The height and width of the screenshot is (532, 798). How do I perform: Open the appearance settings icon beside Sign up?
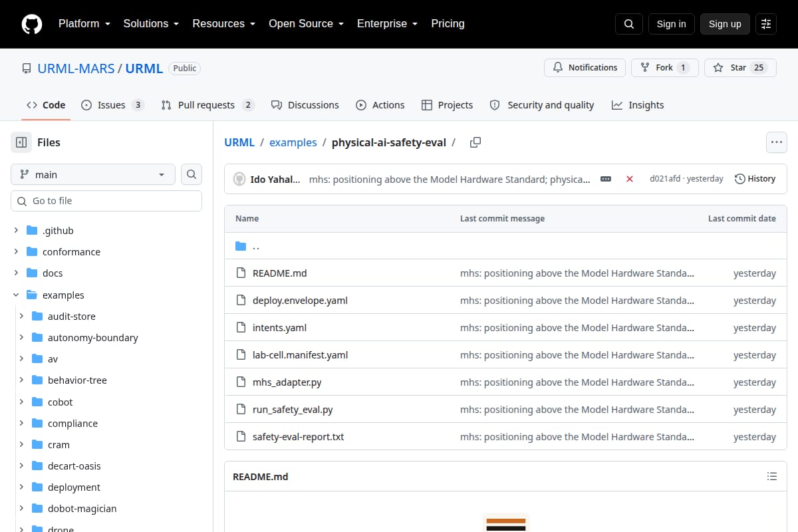pyautogui.click(x=766, y=24)
